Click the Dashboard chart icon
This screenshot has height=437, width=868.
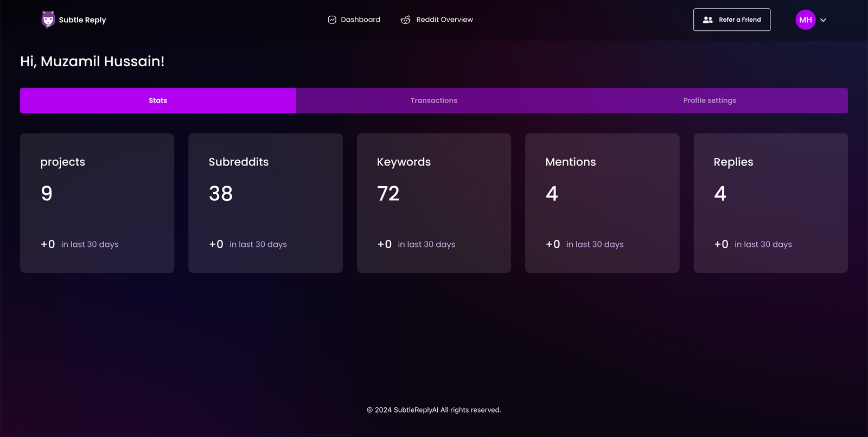(x=332, y=20)
